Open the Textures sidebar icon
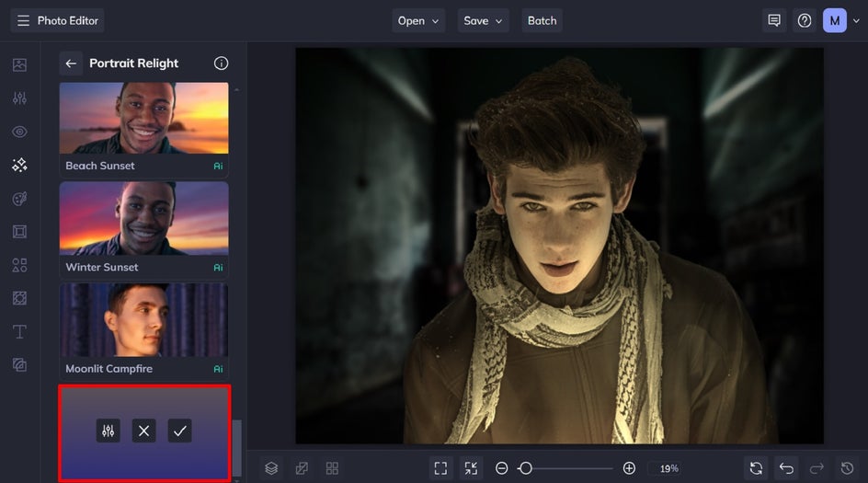Viewport: 868px width, 483px height. coord(19,299)
